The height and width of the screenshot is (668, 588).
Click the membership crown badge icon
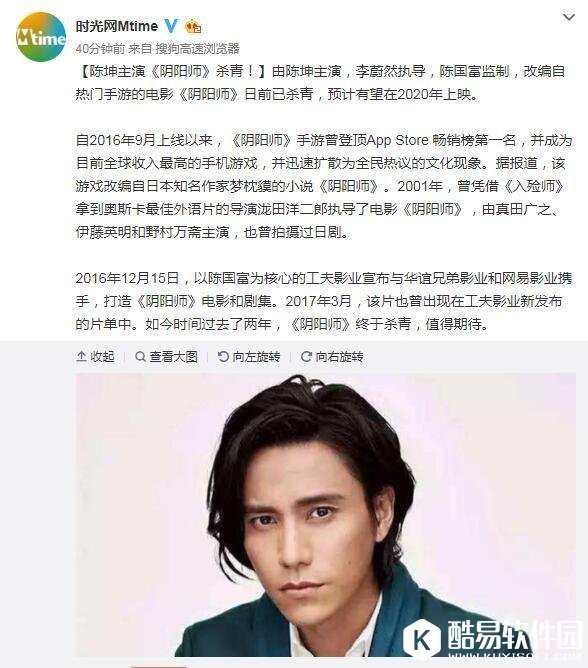(193, 27)
